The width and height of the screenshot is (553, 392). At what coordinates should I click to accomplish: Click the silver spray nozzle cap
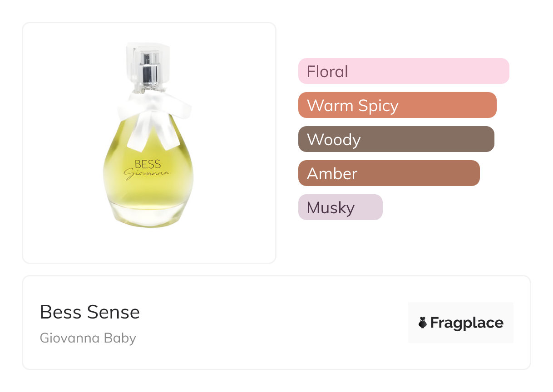pyautogui.click(x=148, y=68)
